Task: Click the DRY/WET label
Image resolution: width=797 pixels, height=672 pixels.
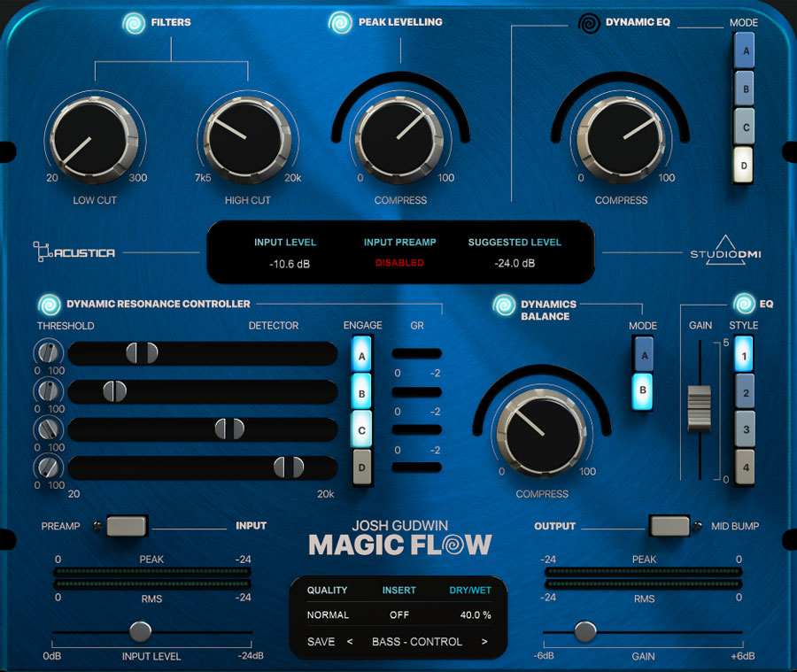Action: click(470, 591)
